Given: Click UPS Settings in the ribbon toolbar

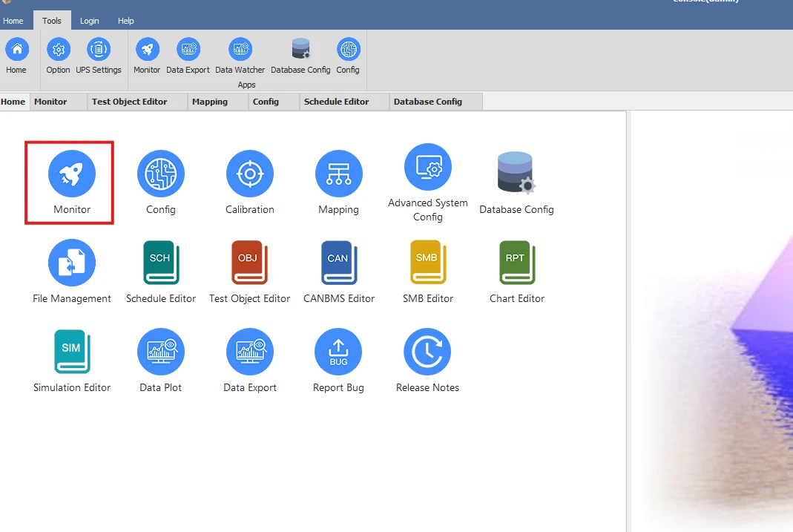Looking at the screenshot, I should tap(99, 56).
